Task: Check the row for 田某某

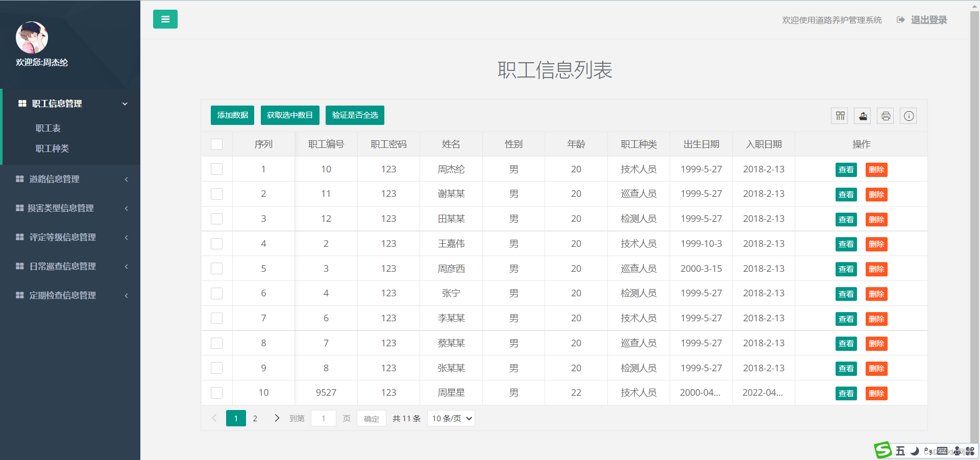Action: click(x=217, y=219)
